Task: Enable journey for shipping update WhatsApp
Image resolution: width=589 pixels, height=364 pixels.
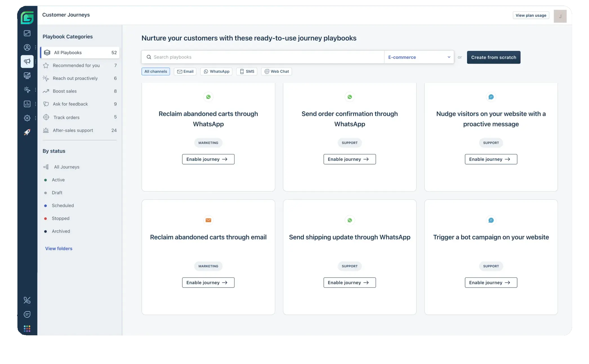Action: pos(350,283)
